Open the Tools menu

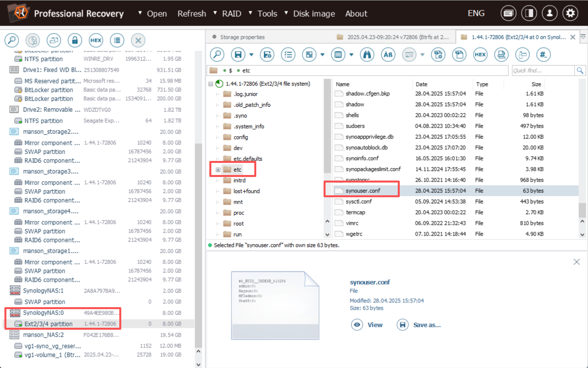pos(267,13)
